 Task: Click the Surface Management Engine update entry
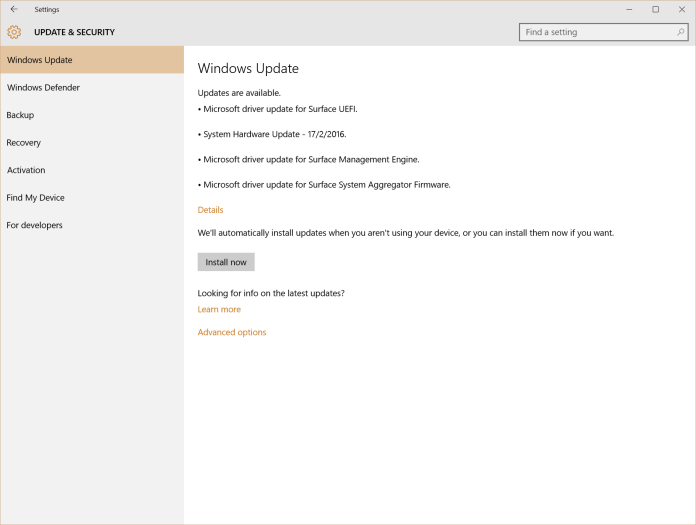[308, 160]
